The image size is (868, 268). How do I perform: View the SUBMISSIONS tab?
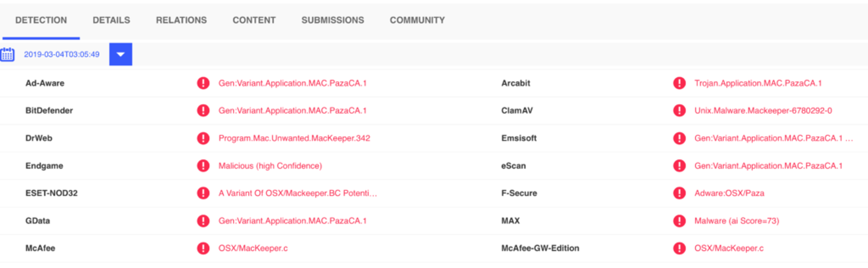pos(333,20)
